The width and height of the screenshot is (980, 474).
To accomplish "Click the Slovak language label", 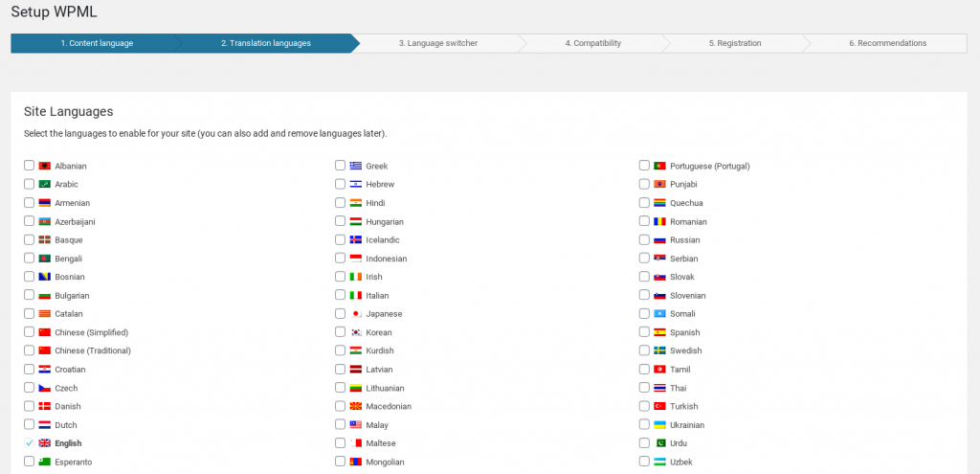I will [x=682, y=277].
